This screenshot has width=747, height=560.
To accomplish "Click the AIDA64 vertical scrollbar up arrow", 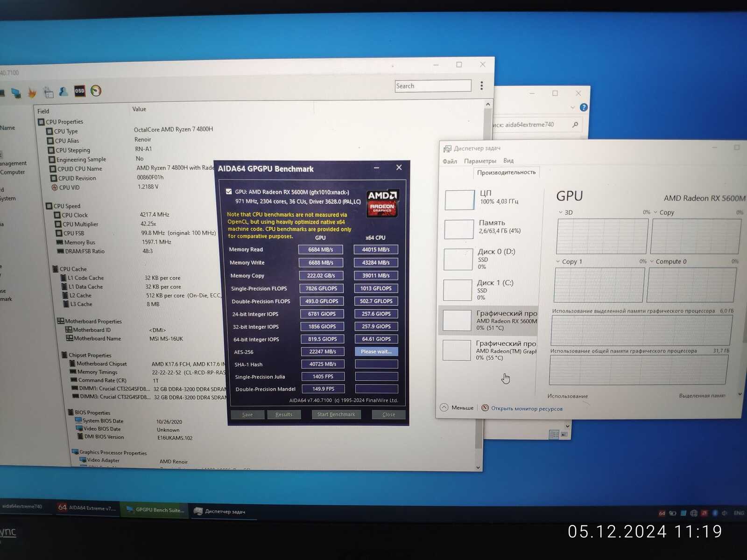I will (488, 105).
